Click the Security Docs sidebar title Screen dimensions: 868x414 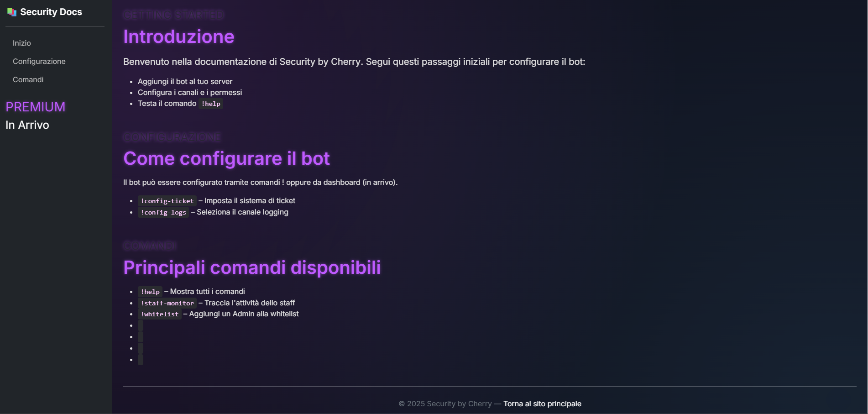pyautogui.click(x=51, y=12)
